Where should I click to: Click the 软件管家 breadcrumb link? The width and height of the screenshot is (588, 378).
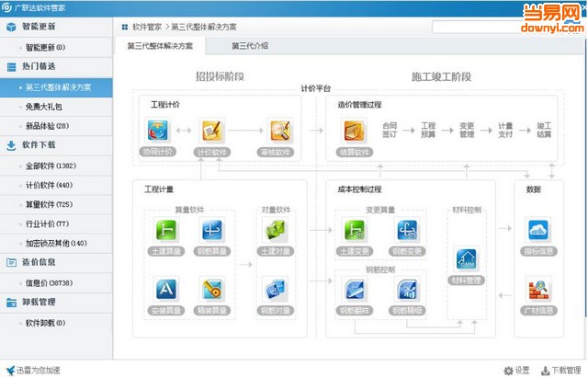tap(147, 27)
